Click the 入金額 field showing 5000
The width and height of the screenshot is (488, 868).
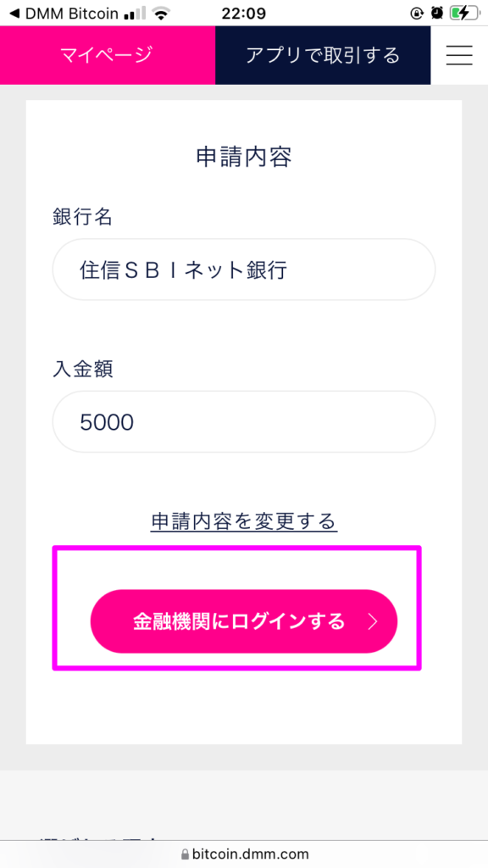[x=244, y=422]
